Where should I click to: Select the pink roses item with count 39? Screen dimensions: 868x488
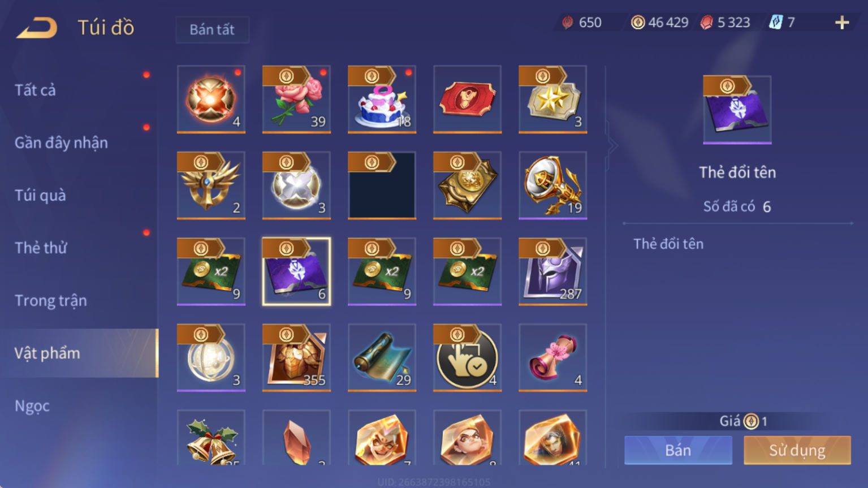[296, 99]
